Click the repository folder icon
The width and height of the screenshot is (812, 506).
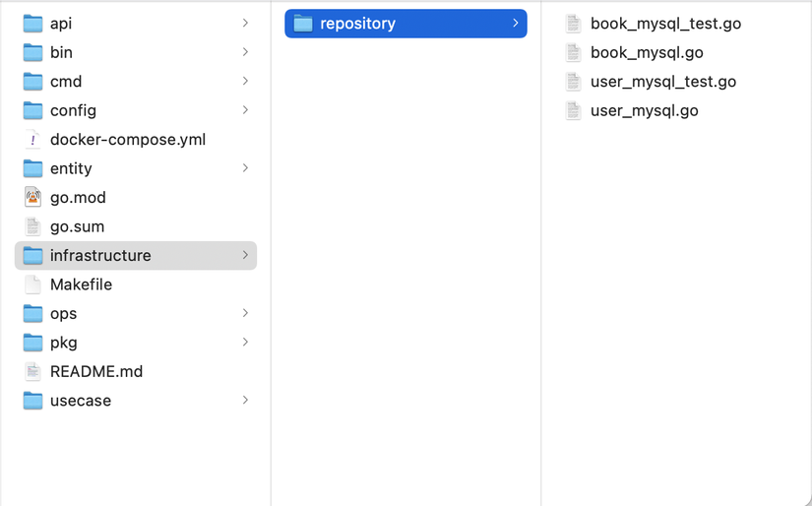point(303,24)
